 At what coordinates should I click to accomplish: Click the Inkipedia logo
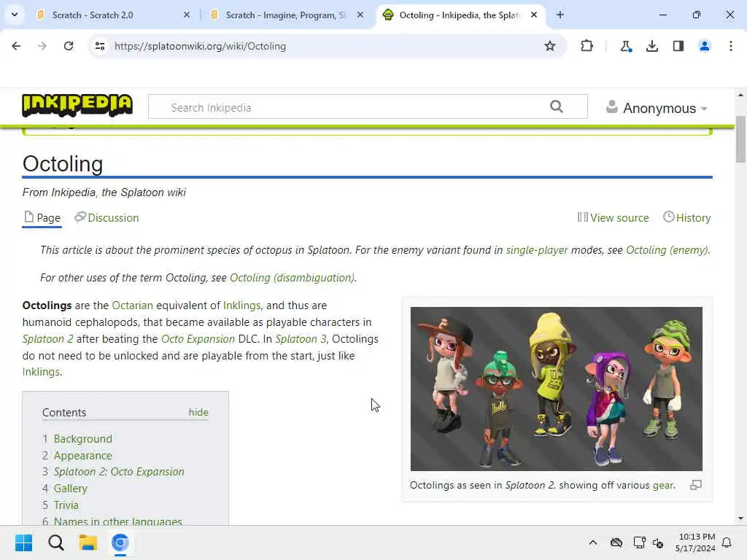(77, 105)
